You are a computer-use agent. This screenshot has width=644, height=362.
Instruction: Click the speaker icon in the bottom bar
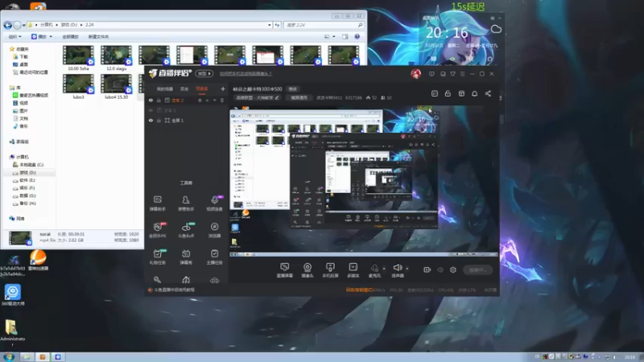[x=397, y=268]
